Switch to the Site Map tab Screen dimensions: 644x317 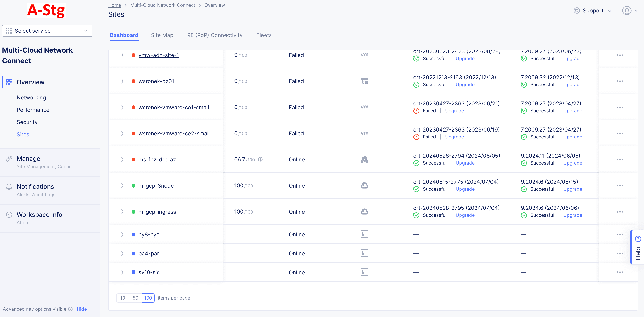[x=162, y=35]
